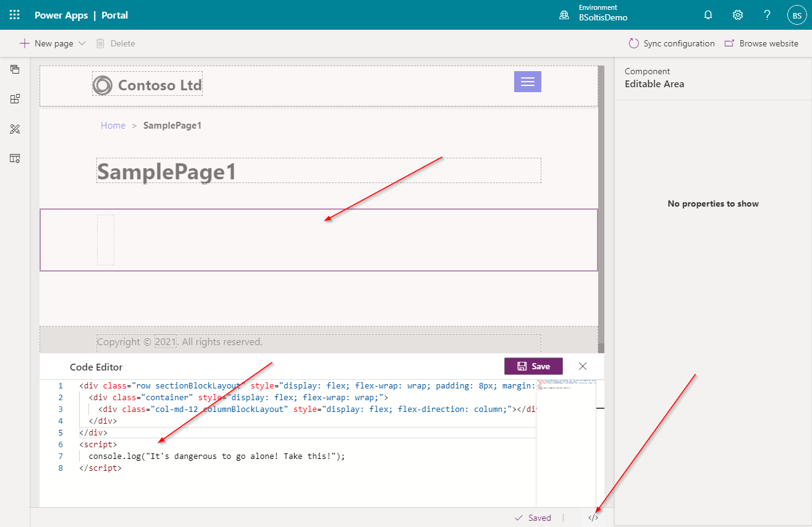Screen dimensions: 812x527
Task: Open the Settings gear
Action: pos(737,14)
